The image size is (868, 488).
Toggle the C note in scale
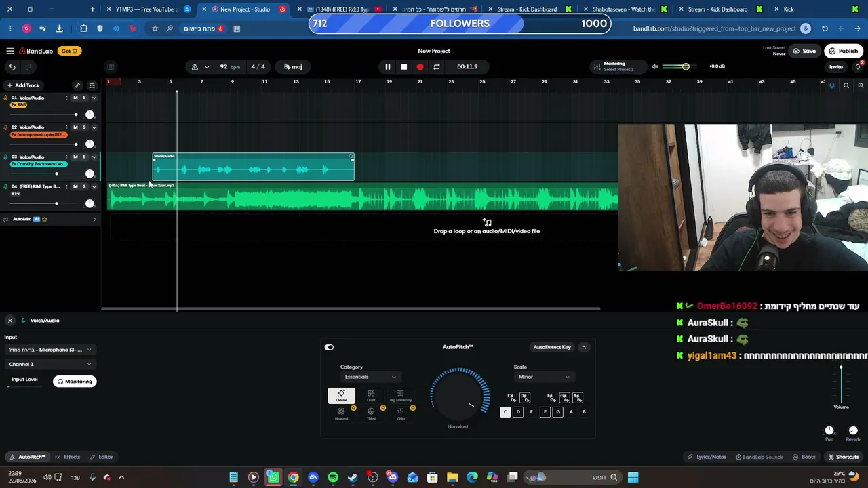[505, 412]
